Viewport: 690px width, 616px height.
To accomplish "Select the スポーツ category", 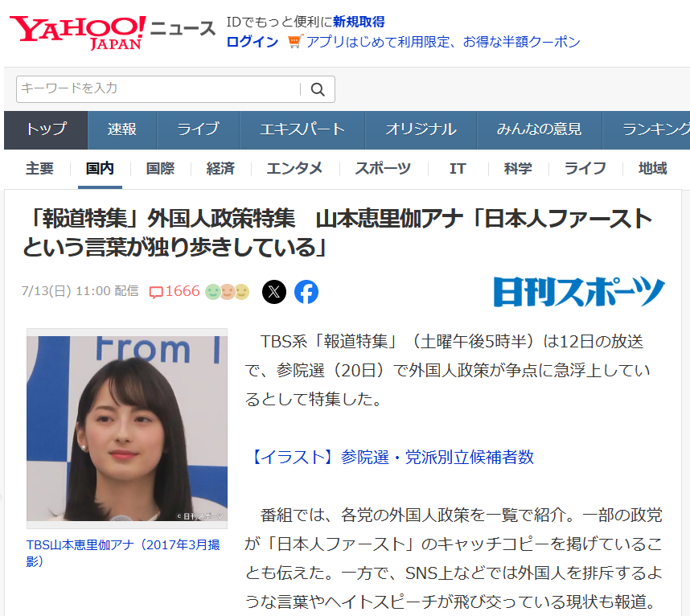I will point(383,169).
